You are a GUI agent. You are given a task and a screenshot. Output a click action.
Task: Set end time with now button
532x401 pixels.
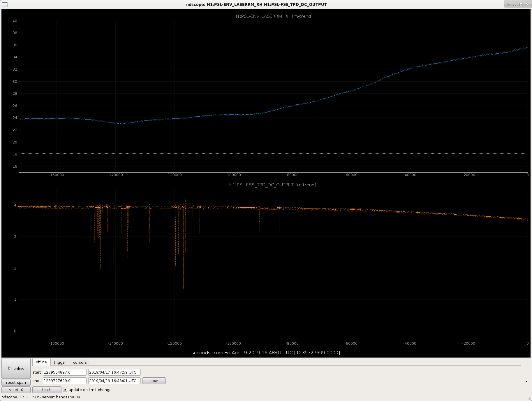(154, 381)
